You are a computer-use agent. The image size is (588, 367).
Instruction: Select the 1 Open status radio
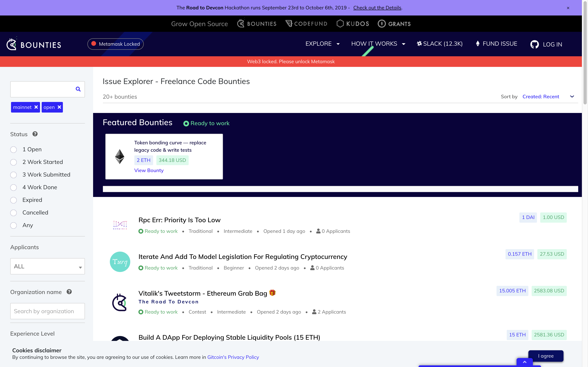[14, 149]
